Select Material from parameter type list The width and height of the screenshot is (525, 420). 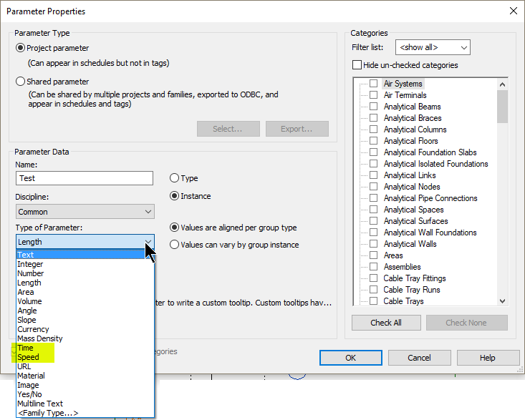85,376
